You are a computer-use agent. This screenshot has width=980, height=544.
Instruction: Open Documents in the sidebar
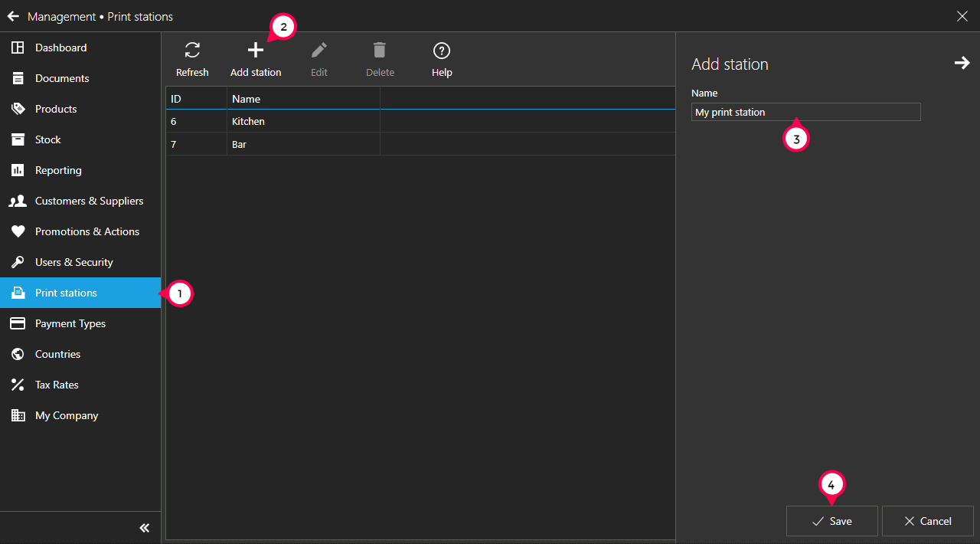[x=80, y=78]
